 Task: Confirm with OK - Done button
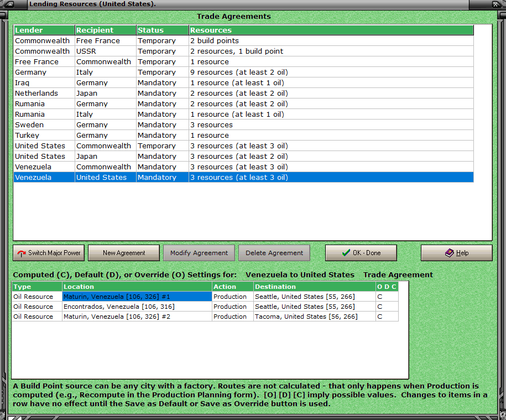361,253
